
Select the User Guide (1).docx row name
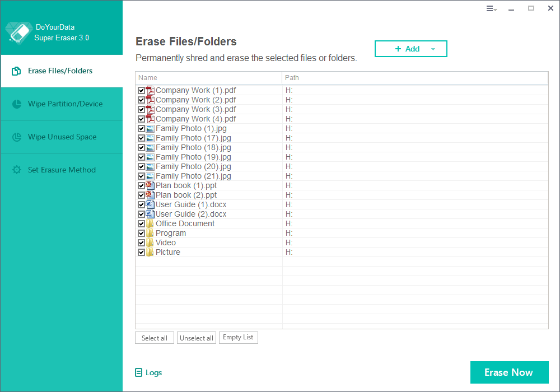[x=191, y=204]
